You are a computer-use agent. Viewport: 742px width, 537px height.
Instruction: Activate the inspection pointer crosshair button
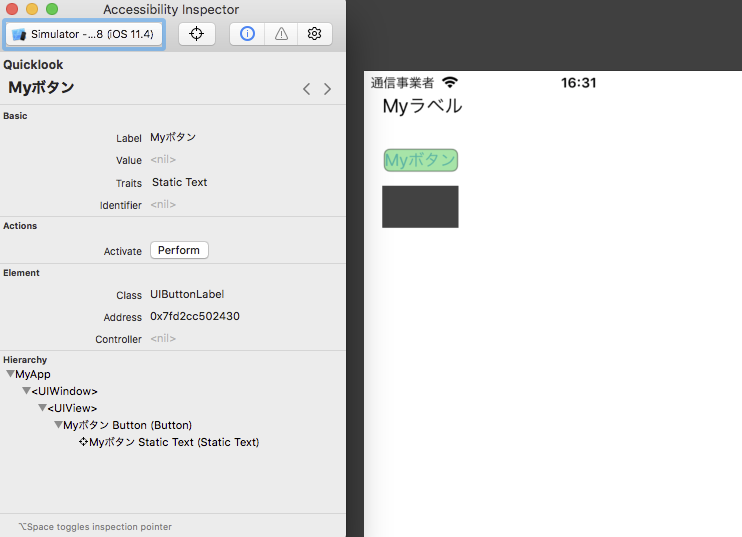coord(196,34)
